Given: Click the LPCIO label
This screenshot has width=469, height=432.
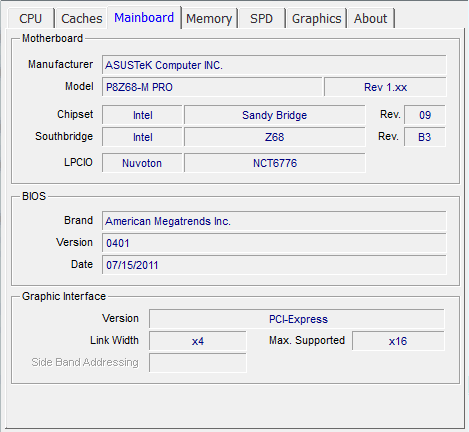Looking at the screenshot, I should tap(78, 162).
